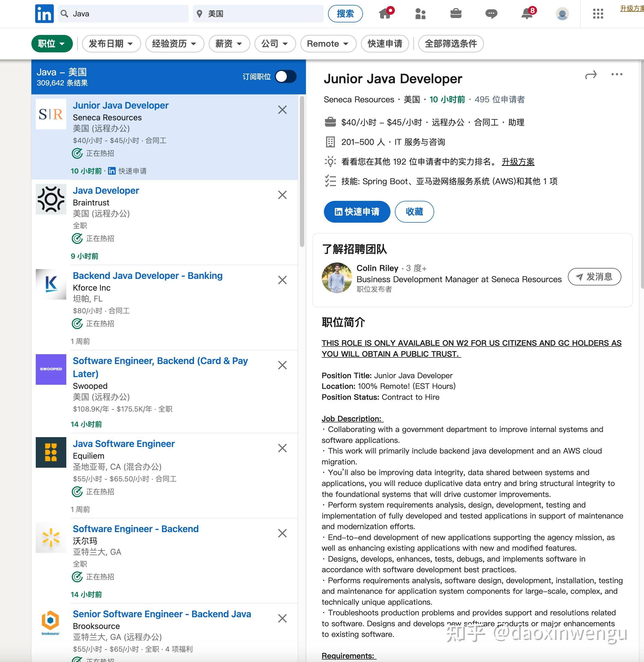Click the Equiliem company logo
This screenshot has width=644, height=662.
[51, 452]
